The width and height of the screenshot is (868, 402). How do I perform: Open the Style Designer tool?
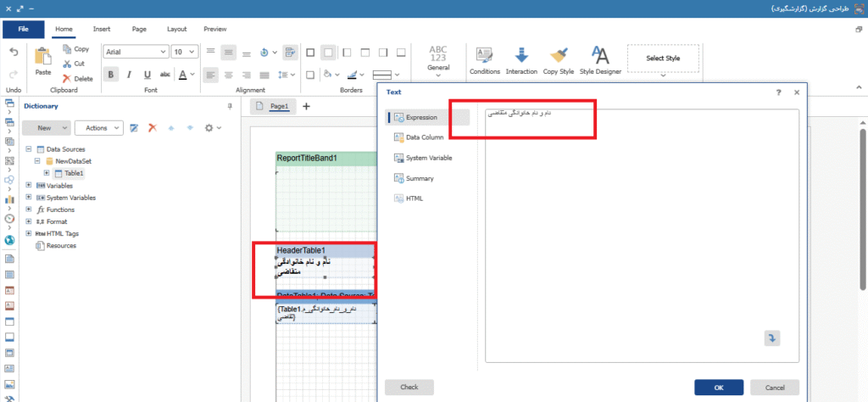[600, 56]
